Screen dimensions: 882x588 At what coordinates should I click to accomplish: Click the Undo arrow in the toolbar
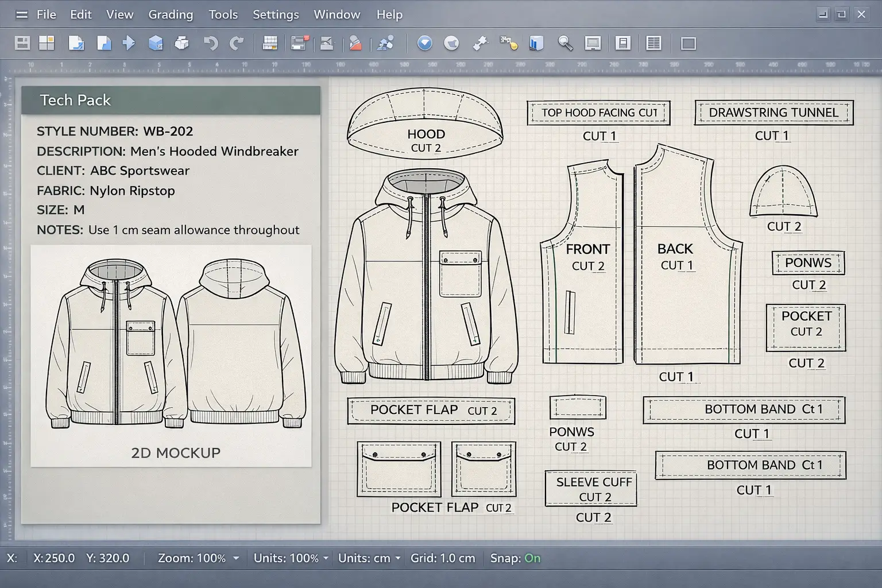211,43
